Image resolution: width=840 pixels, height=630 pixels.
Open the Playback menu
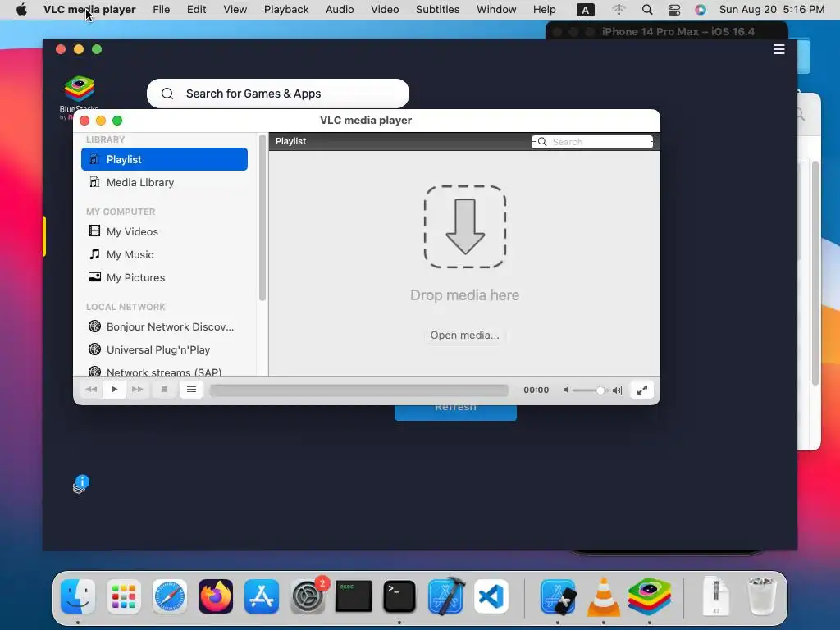286,10
